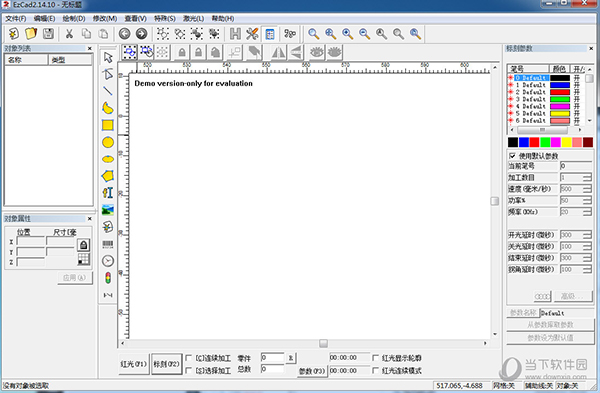The width and height of the screenshot is (600, 393).
Task: Click the lock icon in object properties
Action: 83,245
